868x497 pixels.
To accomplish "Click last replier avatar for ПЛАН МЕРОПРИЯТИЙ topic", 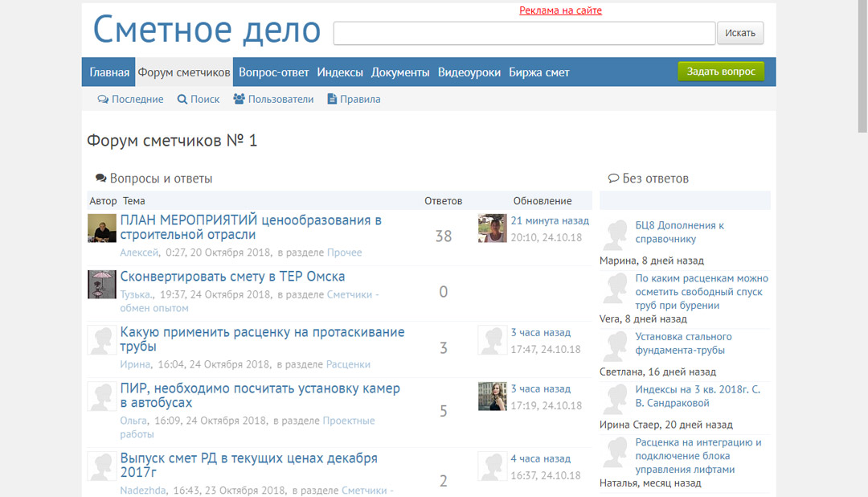I will 492,228.
